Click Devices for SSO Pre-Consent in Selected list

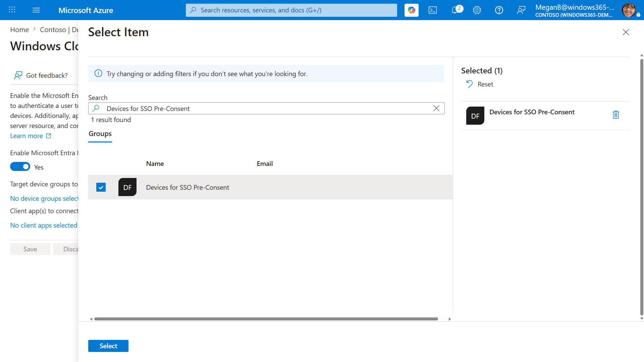(x=532, y=112)
